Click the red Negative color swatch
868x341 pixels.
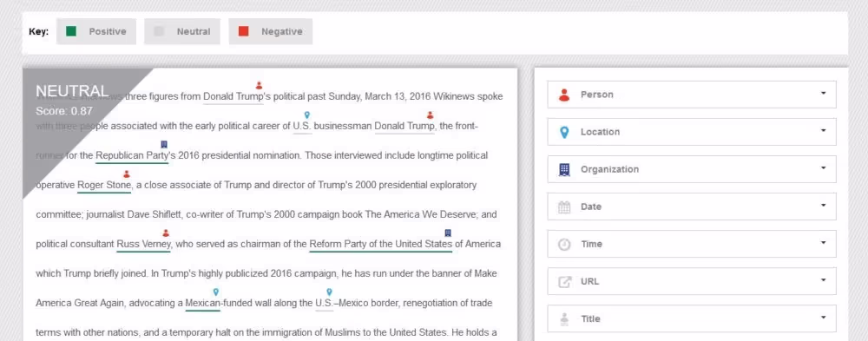[x=244, y=31]
